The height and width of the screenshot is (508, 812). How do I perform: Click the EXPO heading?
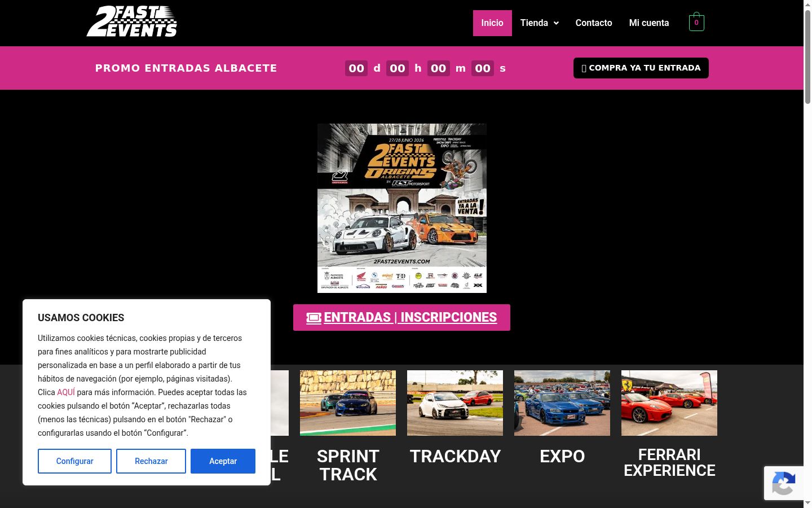click(562, 456)
